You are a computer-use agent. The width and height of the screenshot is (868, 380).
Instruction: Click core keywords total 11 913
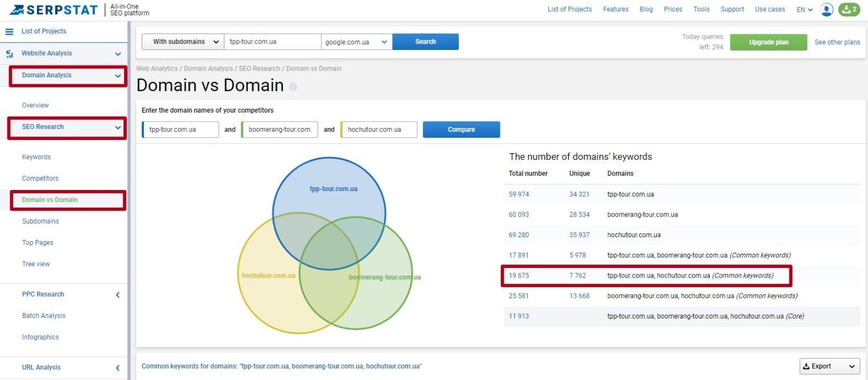(x=519, y=317)
